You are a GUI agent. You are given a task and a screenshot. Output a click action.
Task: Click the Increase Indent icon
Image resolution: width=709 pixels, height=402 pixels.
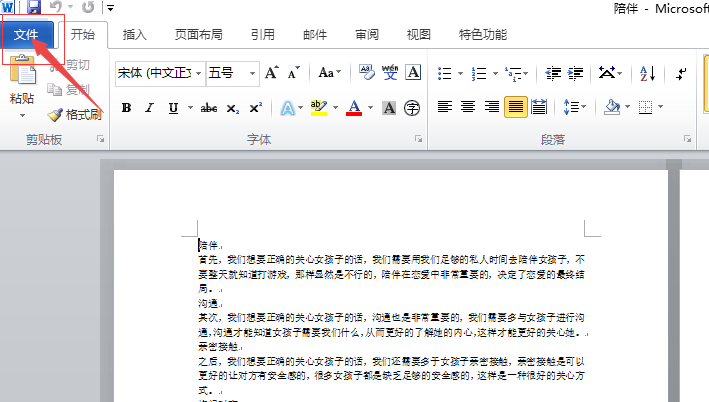click(575, 73)
